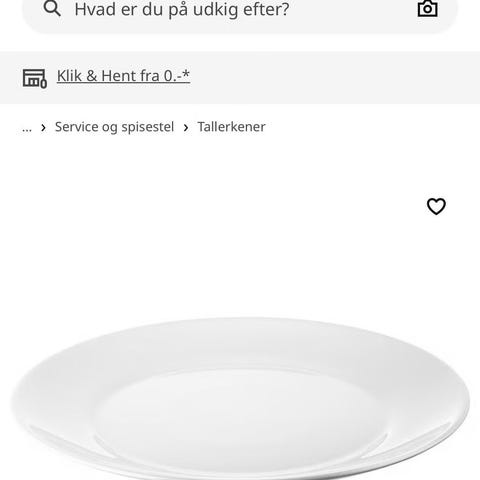Viewport: 480px width, 480px height.
Task: Expand the collapsed breadcrumb ellipsis
Action: (x=27, y=127)
